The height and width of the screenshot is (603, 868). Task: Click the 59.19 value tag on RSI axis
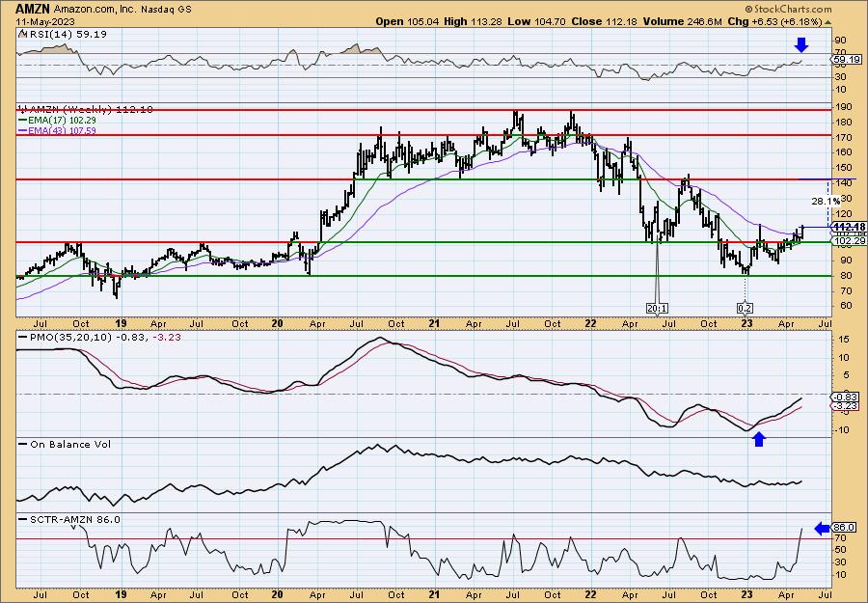846,59
